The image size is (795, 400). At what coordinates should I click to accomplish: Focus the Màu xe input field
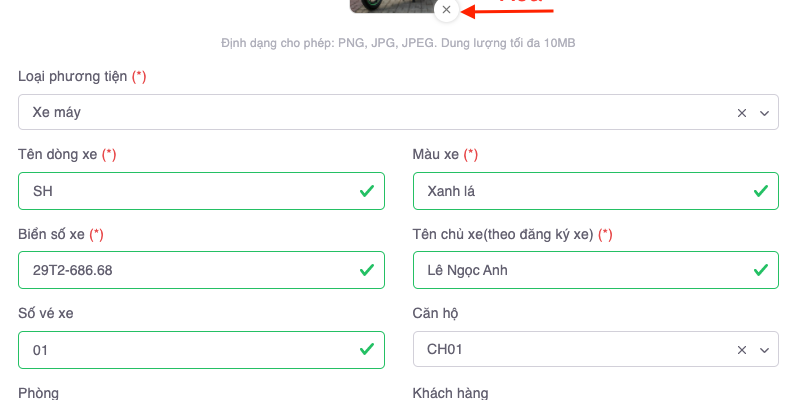580,191
